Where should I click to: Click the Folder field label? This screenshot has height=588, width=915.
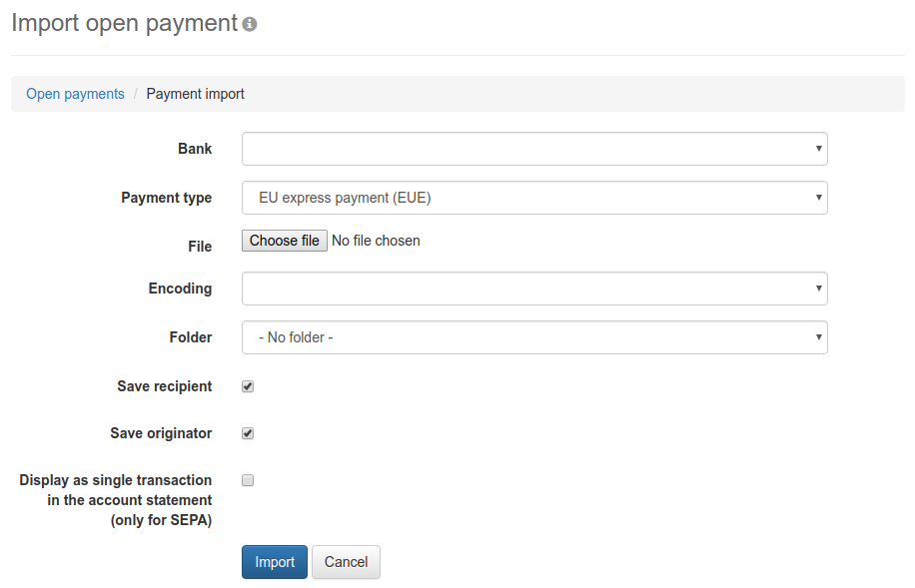191,337
